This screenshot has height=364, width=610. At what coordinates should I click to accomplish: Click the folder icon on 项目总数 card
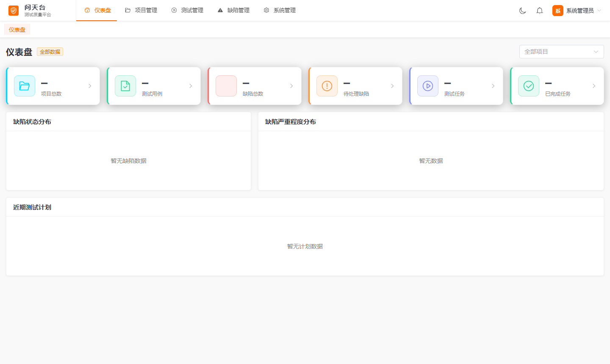click(x=25, y=86)
